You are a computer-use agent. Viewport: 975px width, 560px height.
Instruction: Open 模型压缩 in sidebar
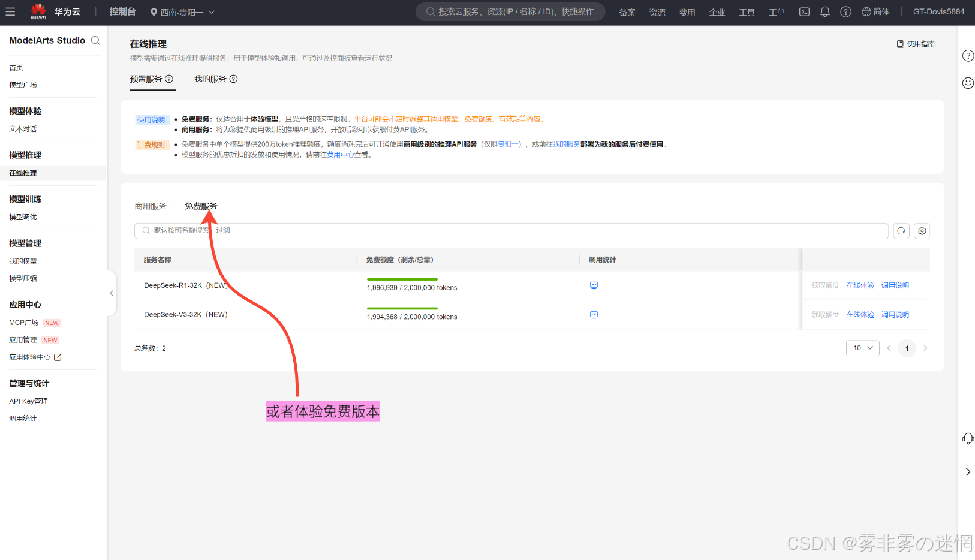tap(23, 278)
